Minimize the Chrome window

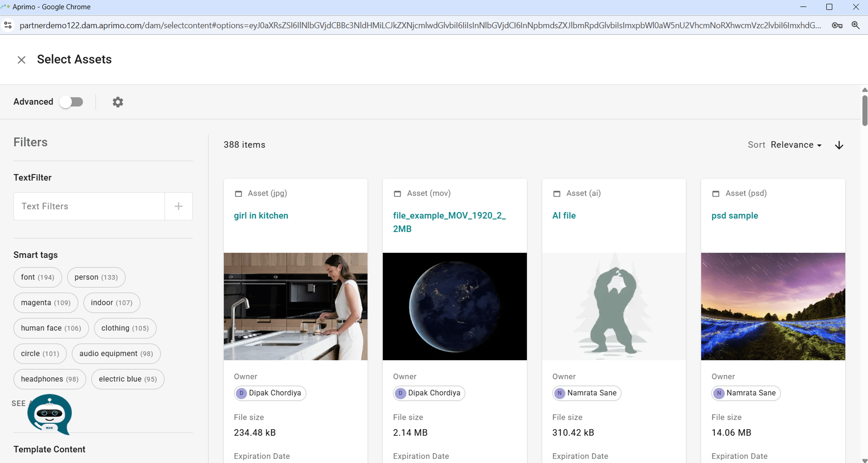(x=803, y=7)
